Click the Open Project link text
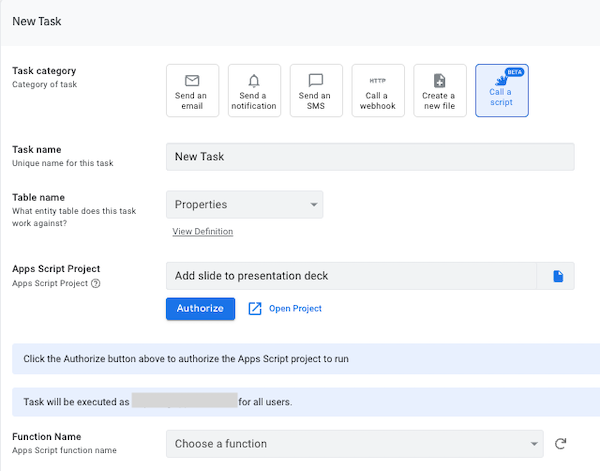Screen dimensions: 600x471 tap(295, 309)
